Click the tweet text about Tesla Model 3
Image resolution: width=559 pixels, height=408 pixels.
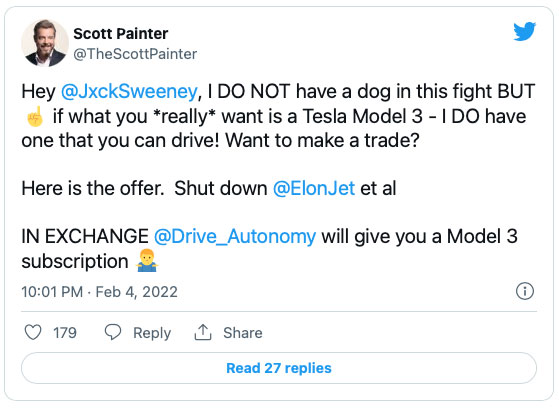(x=278, y=116)
